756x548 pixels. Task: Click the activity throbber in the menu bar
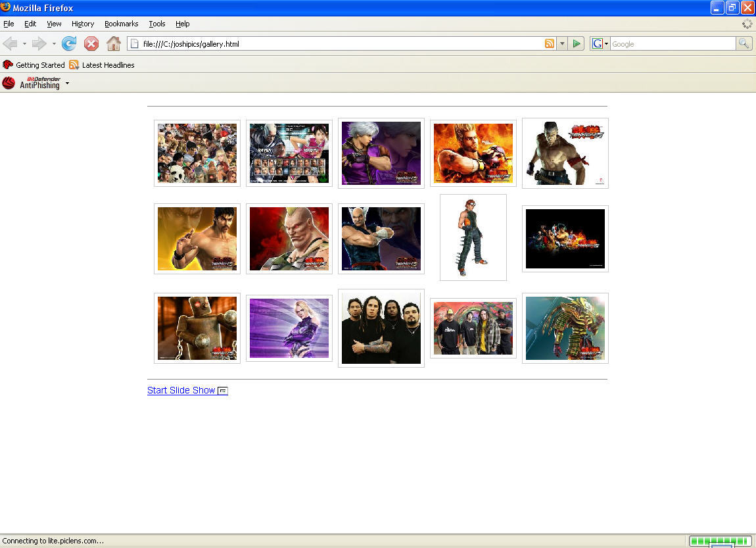(747, 24)
